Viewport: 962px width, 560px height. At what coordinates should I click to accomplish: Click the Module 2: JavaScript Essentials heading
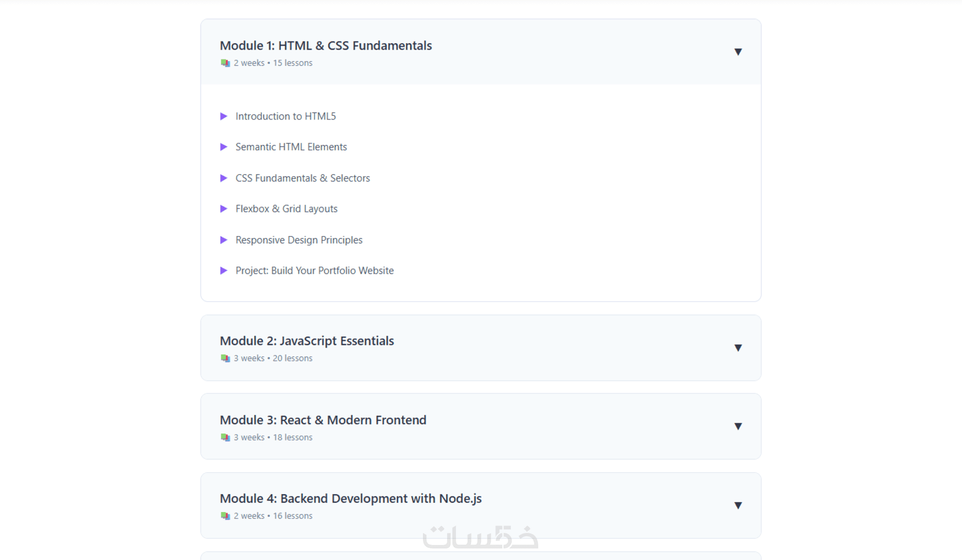(x=307, y=341)
